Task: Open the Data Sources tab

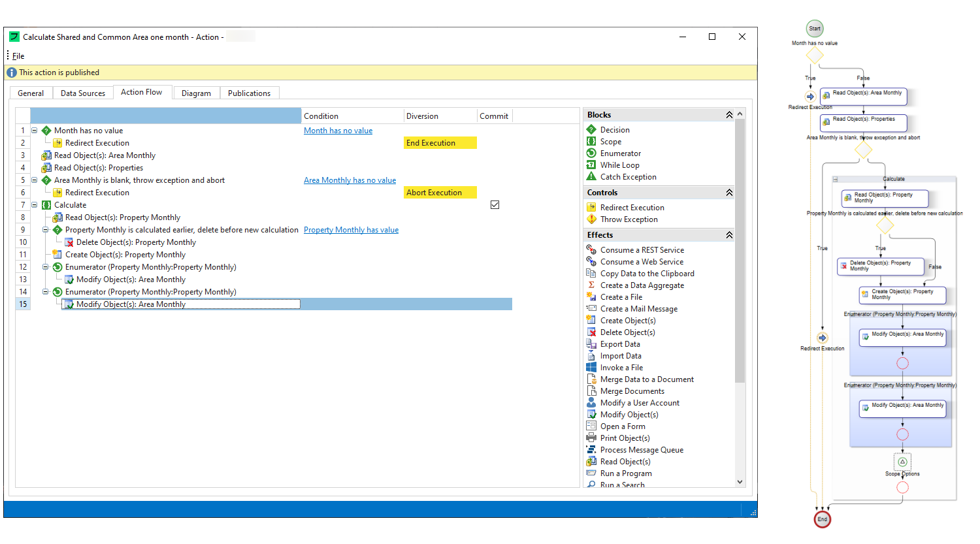Action: point(83,93)
